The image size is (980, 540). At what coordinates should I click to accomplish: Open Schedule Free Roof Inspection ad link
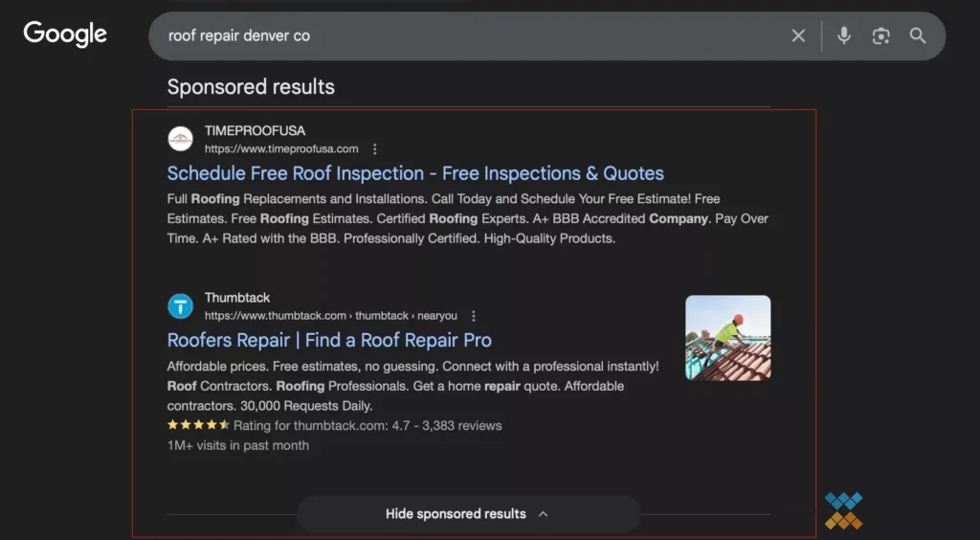pyautogui.click(x=415, y=173)
